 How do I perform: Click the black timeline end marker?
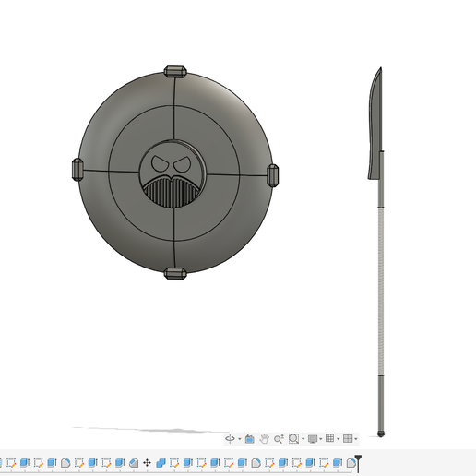358,463
